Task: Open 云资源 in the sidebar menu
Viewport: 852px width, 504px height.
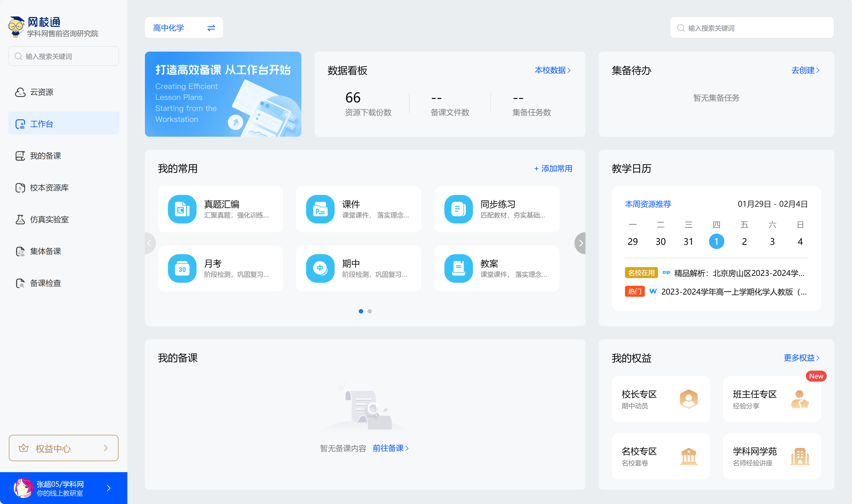Action: click(x=41, y=92)
